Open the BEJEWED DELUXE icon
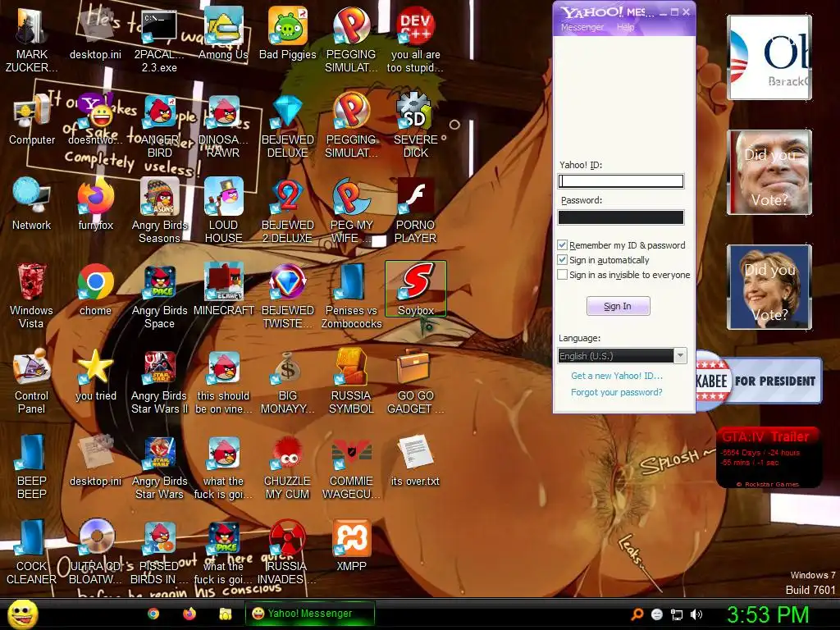 288,126
